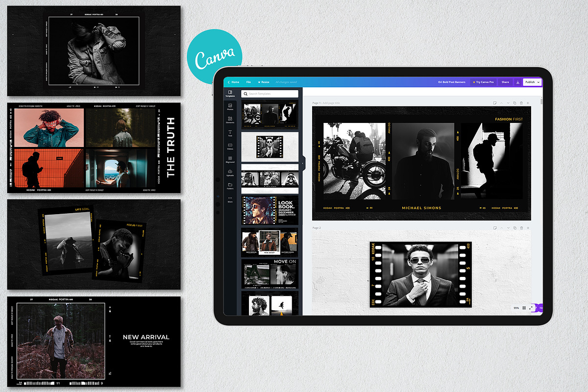Select the three-photo film strip template
The image size is (588, 392).
[x=269, y=114]
